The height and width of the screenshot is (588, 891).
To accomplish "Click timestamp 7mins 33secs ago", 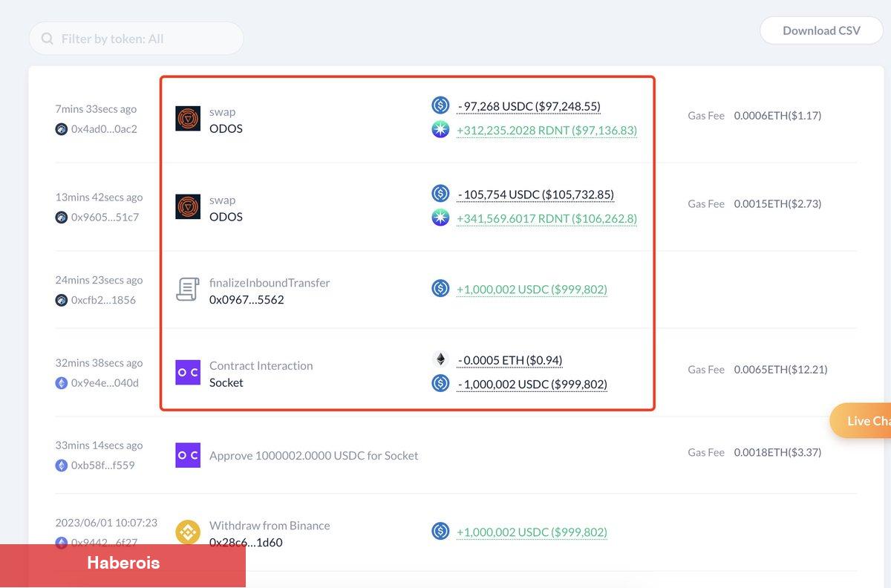I will coord(96,109).
